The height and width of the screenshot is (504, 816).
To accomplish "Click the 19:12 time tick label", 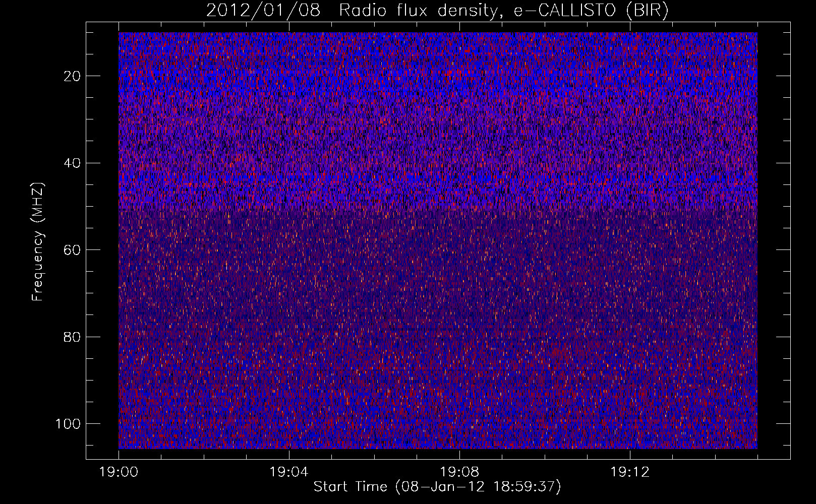I will click(x=630, y=472).
